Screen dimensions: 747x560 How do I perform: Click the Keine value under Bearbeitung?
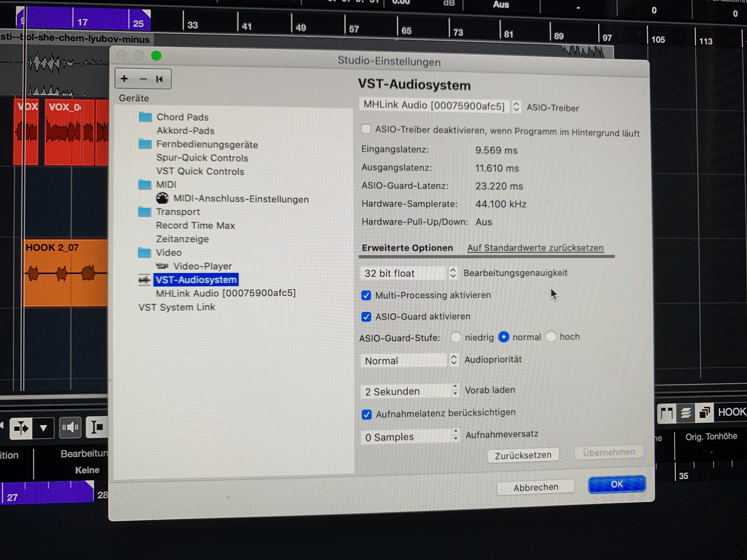pyautogui.click(x=87, y=470)
